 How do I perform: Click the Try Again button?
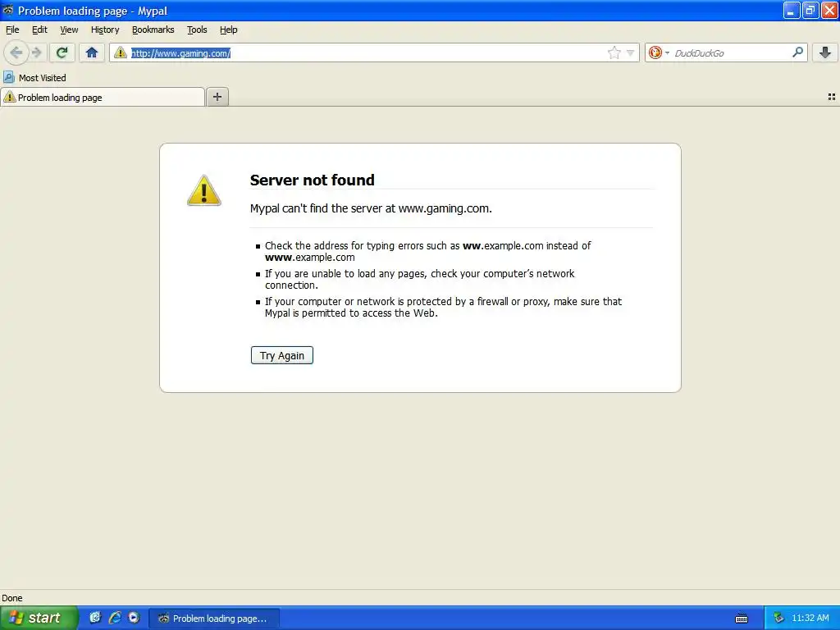coord(282,355)
